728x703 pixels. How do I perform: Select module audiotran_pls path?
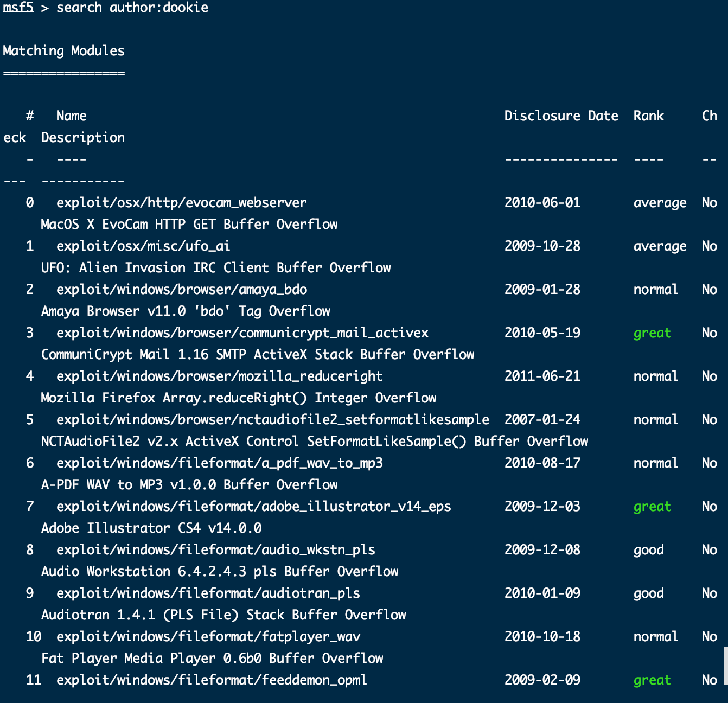click(x=208, y=593)
